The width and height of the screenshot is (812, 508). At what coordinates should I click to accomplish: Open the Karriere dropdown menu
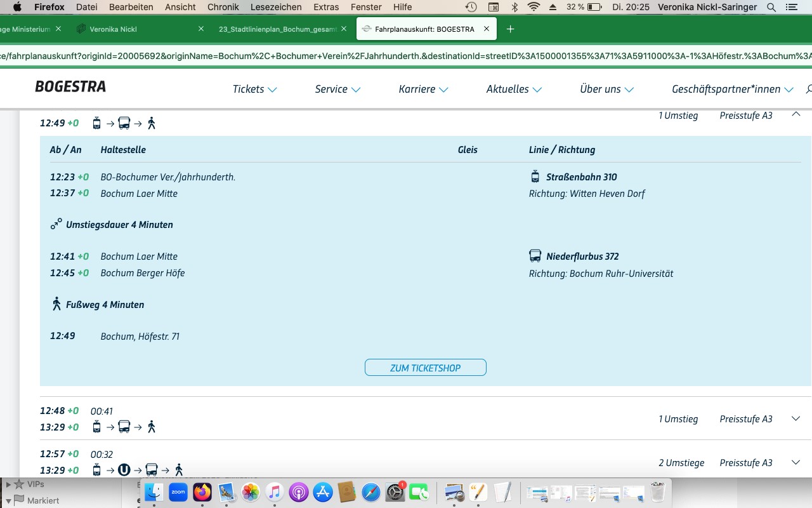click(423, 90)
